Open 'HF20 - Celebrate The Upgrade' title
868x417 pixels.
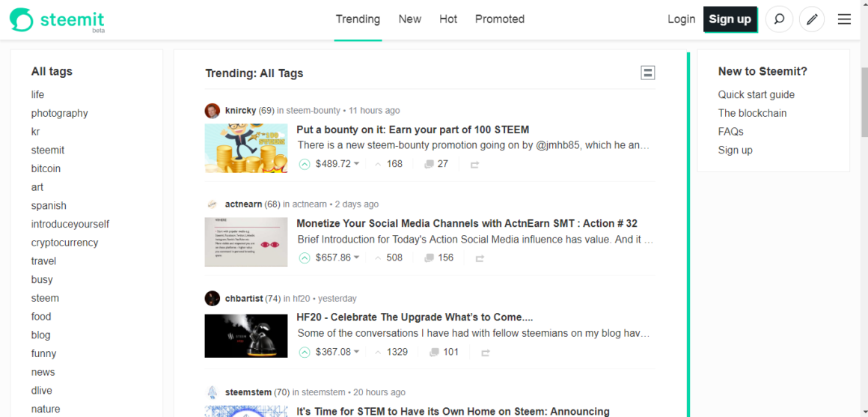pos(415,318)
